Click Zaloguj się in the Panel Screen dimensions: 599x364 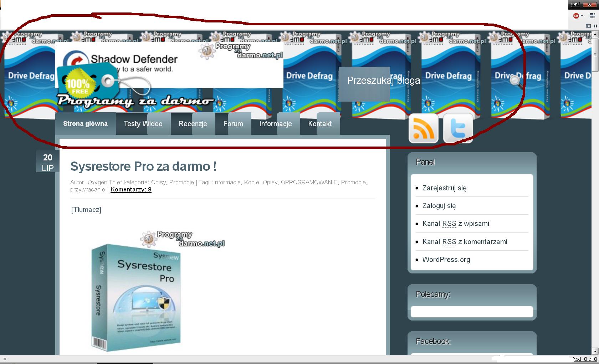coord(439,206)
